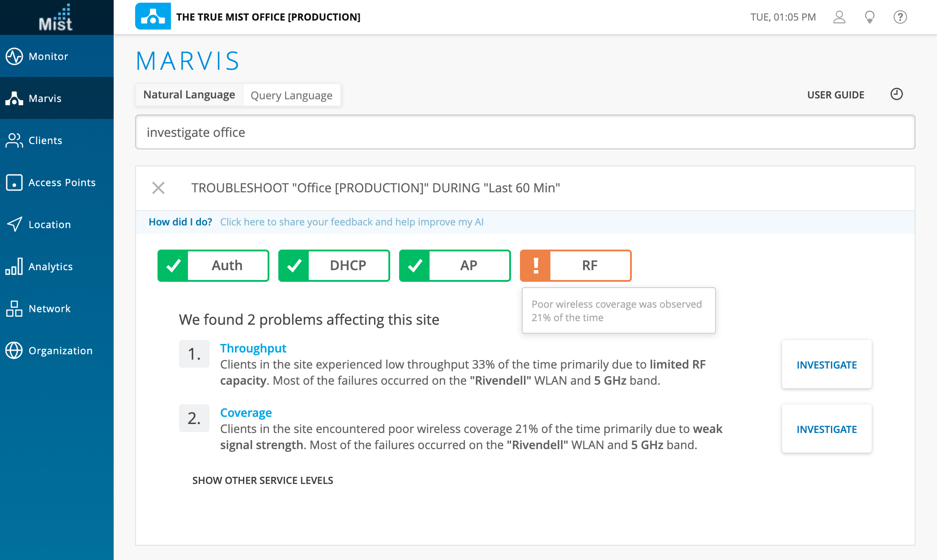The image size is (937, 560).
Task: Switch to Query Language tab
Action: 291,95
